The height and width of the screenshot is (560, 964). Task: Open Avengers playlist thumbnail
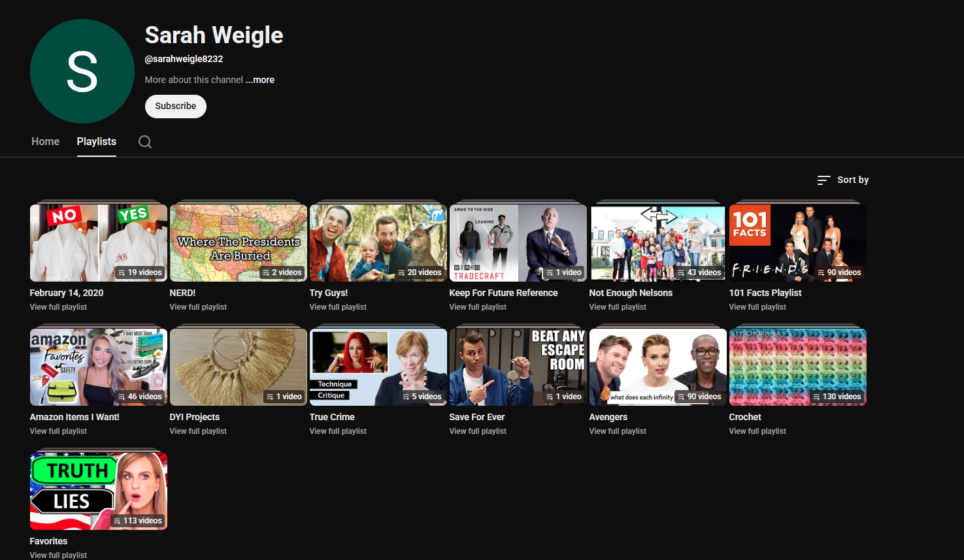tap(658, 367)
